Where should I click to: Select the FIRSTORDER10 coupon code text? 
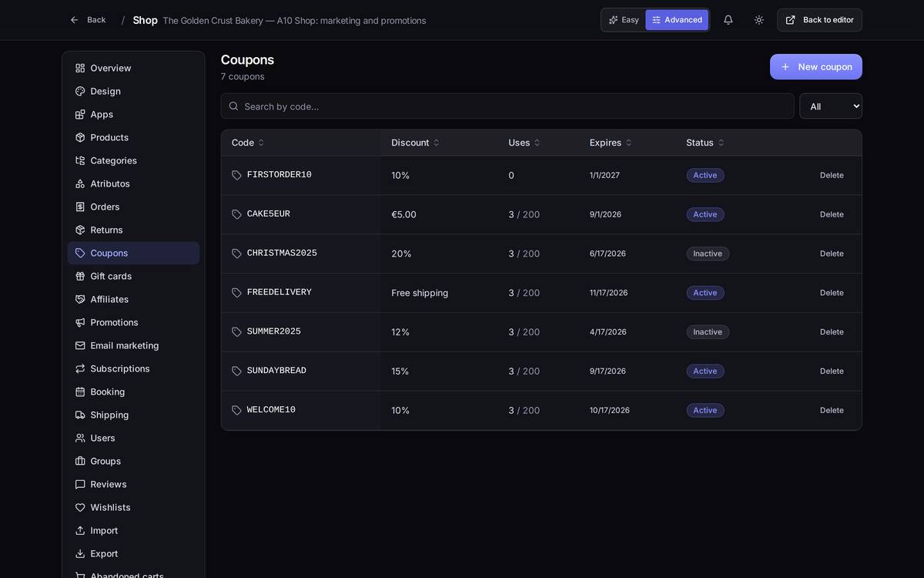tap(280, 175)
